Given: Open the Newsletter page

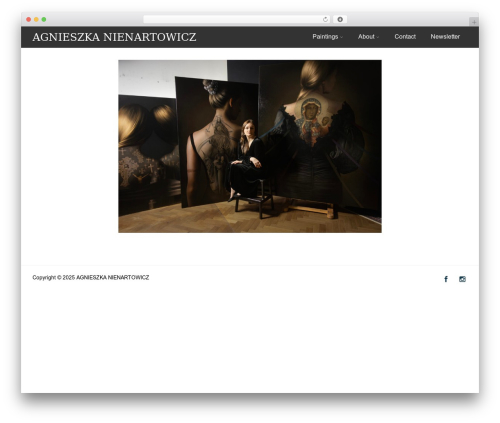Looking at the screenshot, I should 445,37.
